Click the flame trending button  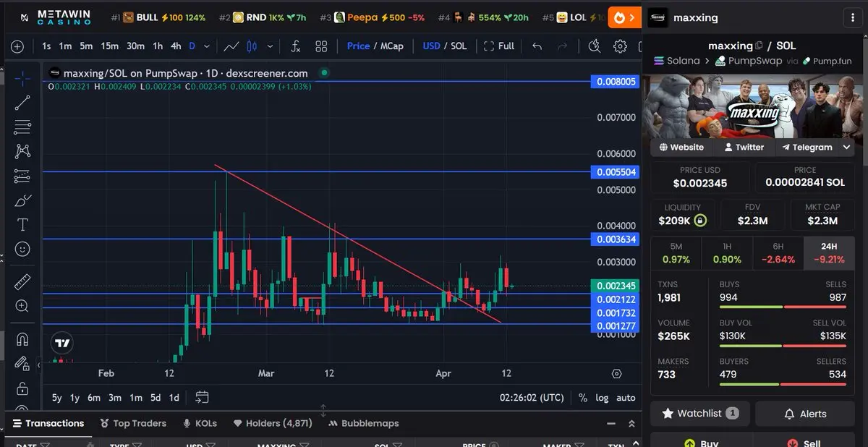pyautogui.click(x=625, y=17)
